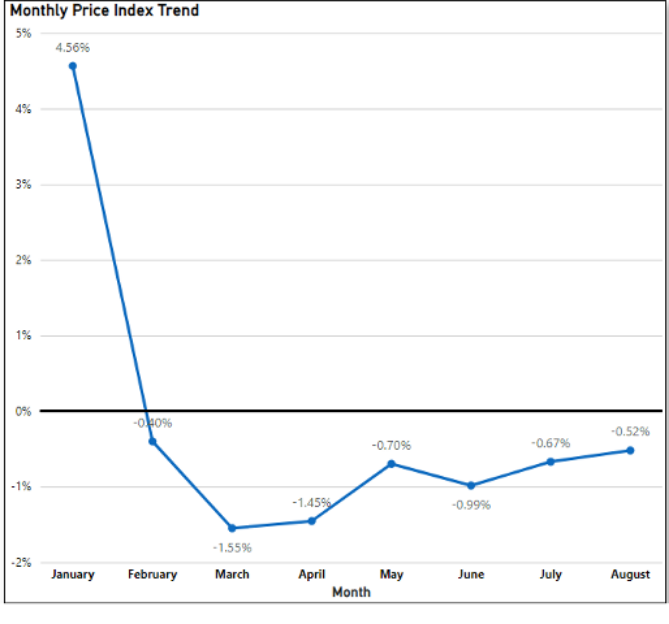The height and width of the screenshot is (624, 669).
Task: Click the April x-axis label
Action: click(x=311, y=575)
